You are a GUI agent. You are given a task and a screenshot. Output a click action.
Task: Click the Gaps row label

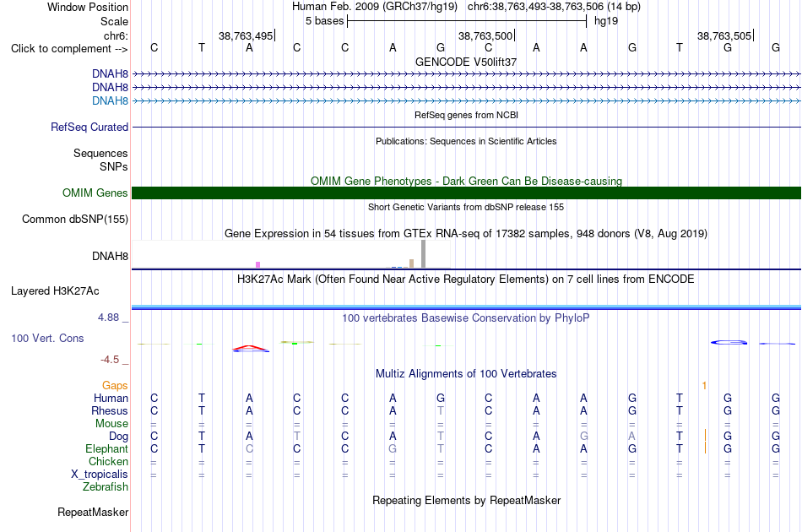click(115, 385)
